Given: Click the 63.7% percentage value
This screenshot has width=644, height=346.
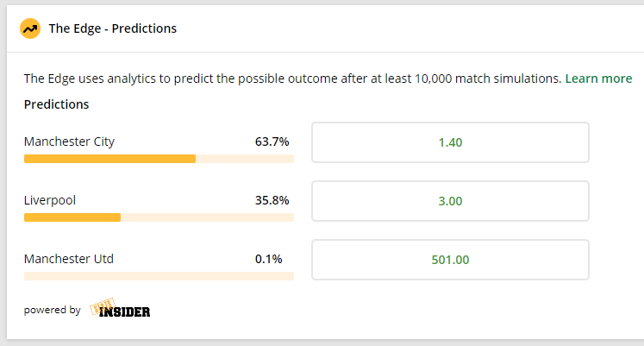Looking at the screenshot, I should pyautogui.click(x=272, y=142).
